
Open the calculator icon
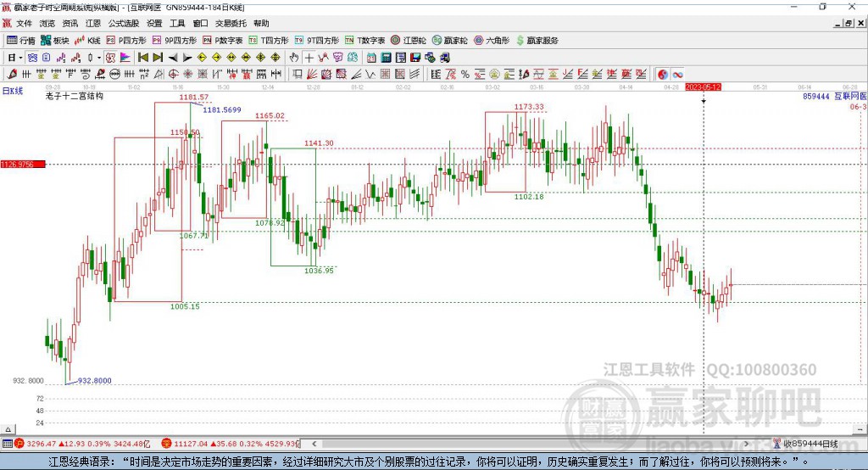pos(386,58)
